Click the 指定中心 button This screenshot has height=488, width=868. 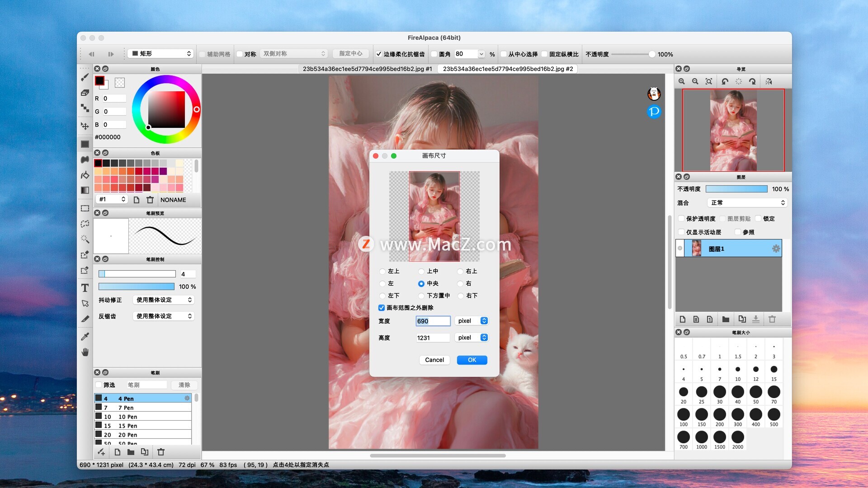tap(351, 53)
